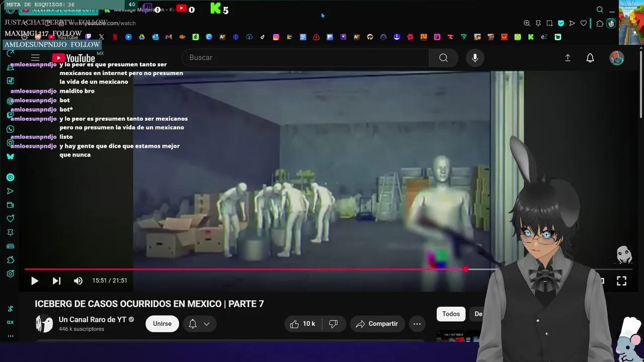Open Un Canal Raro de YT channel

click(x=92, y=320)
